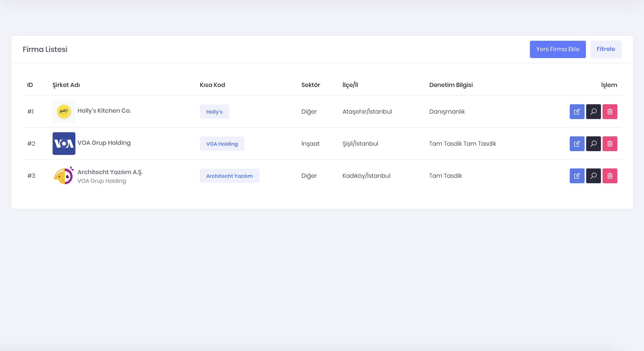Delete the VOA Grup Holding entry
644x351 pixels.
[x=609, y=144]
